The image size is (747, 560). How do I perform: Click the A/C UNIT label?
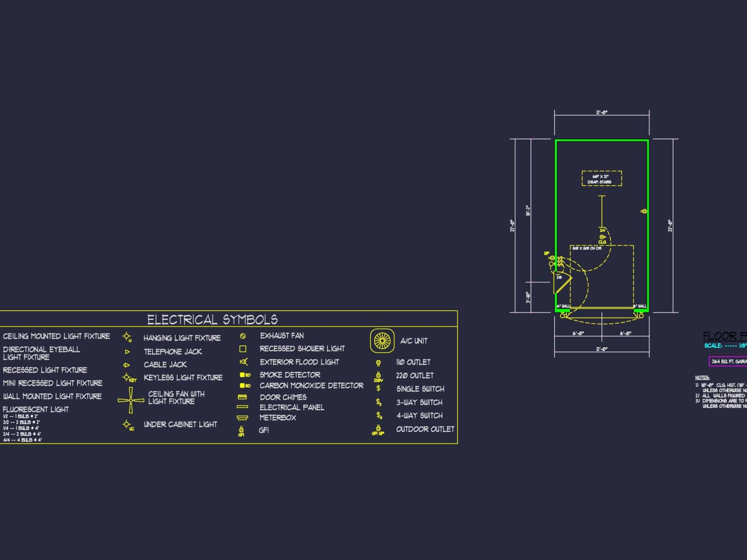(x=414, y=341)
